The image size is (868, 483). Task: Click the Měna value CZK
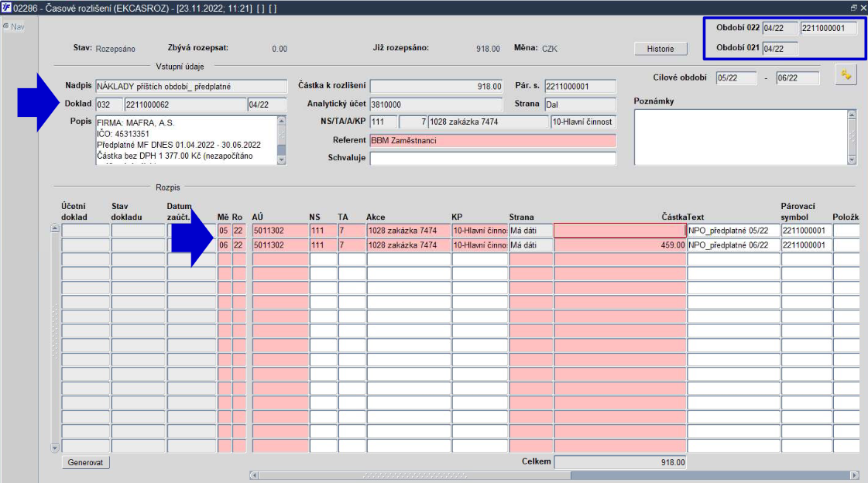[550, 49]
